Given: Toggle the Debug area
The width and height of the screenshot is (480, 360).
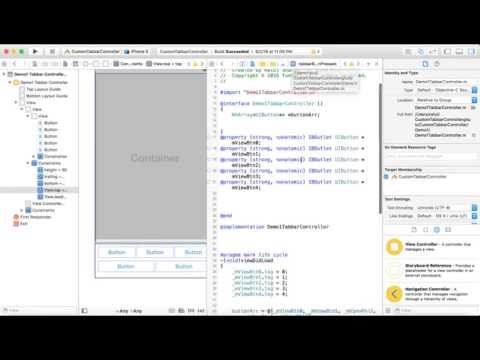Looking at the screenshot, I should (459, 52).
